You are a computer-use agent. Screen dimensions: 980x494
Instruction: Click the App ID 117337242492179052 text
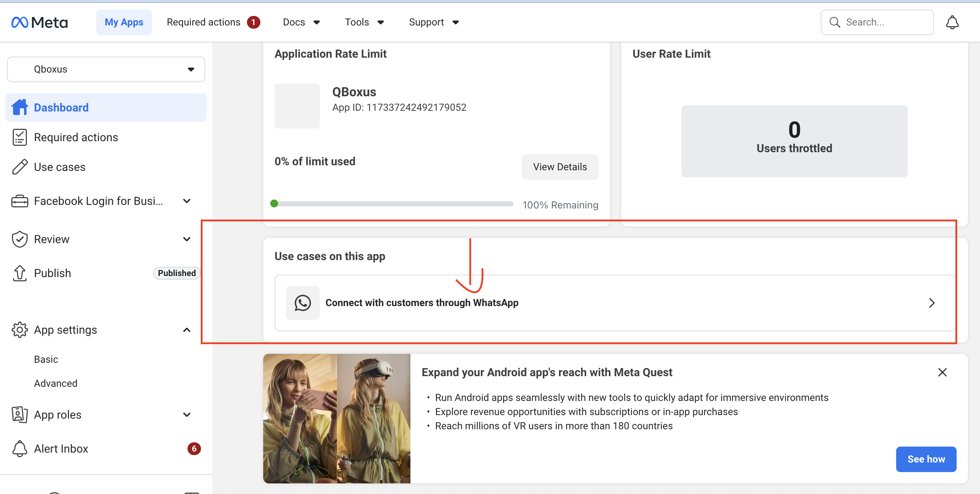tap(399, 108)
